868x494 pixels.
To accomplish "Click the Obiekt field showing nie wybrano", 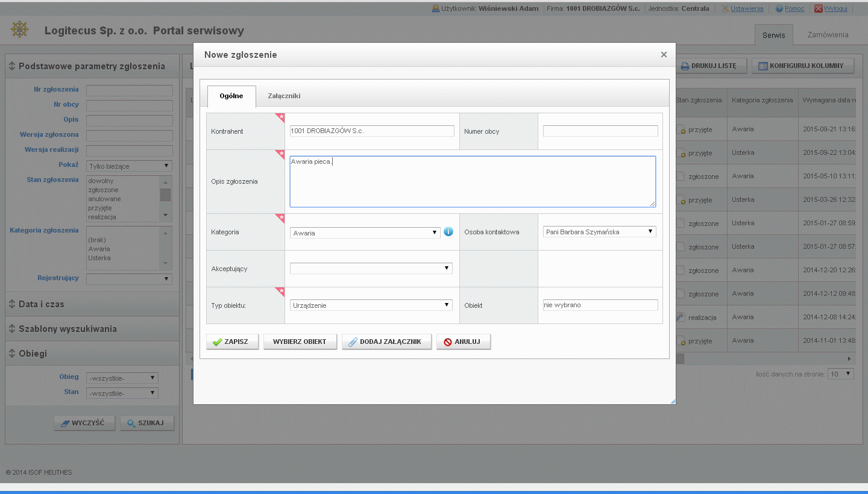I will click(600, 305).
